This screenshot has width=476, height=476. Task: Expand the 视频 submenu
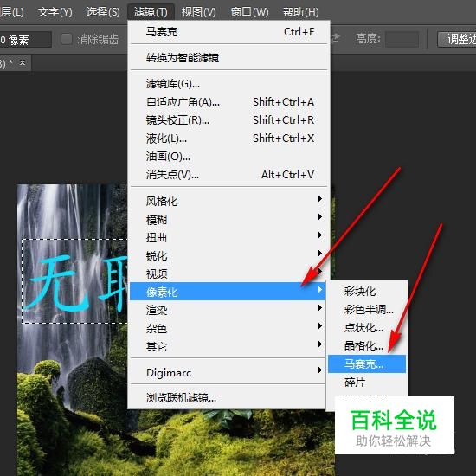(228, 273)
